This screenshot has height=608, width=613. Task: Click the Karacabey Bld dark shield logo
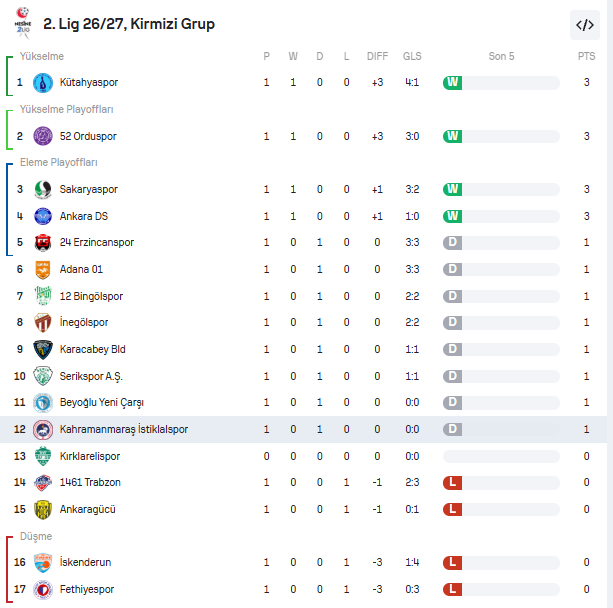pos(43,350)
